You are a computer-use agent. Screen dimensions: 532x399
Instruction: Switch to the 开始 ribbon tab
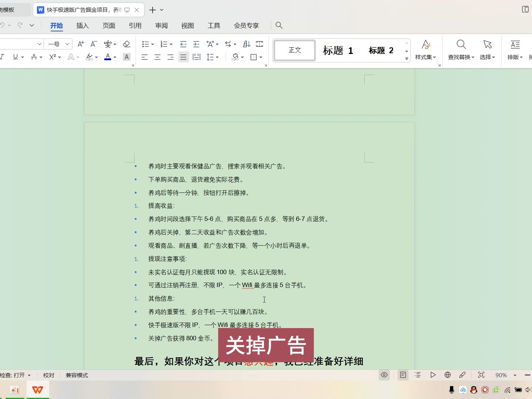[x=57, y=25]
